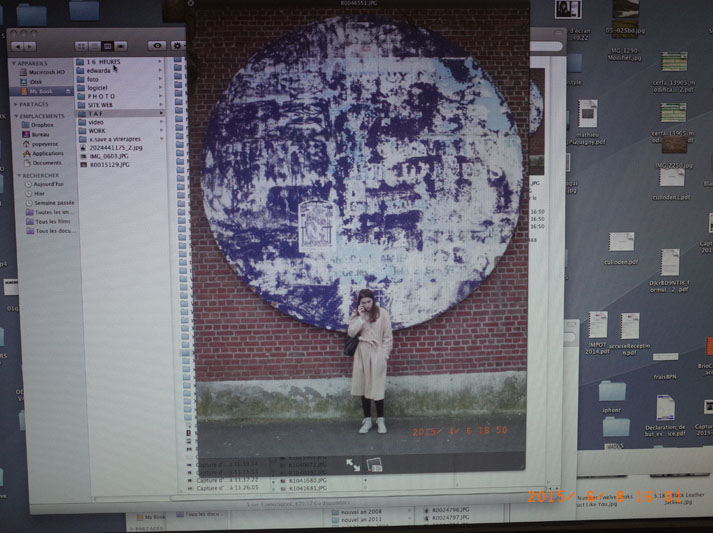
Task: Select culloden.pdf on the desktop
Action: (622, 248)
